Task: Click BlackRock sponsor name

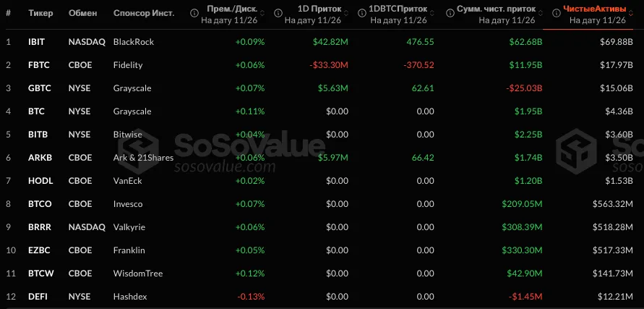Action: [134, 42]
